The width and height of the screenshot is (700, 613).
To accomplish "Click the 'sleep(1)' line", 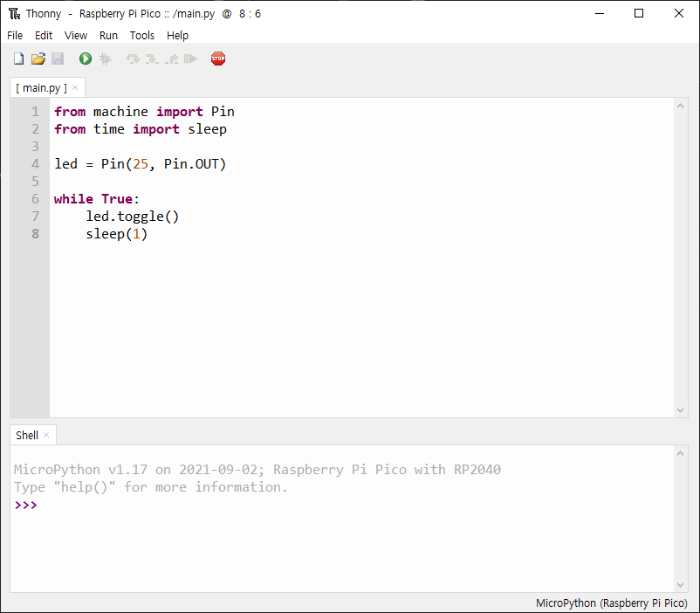I will point(116,234).
